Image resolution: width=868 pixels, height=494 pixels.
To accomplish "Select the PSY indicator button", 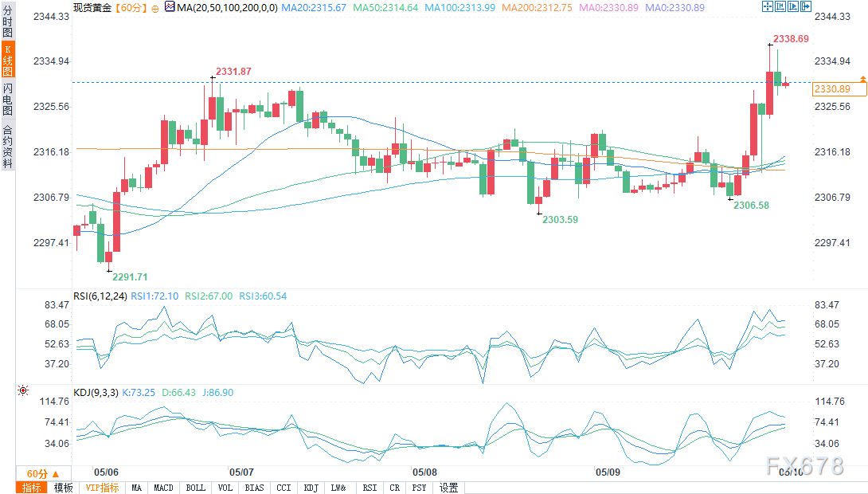I will [419, 488].
